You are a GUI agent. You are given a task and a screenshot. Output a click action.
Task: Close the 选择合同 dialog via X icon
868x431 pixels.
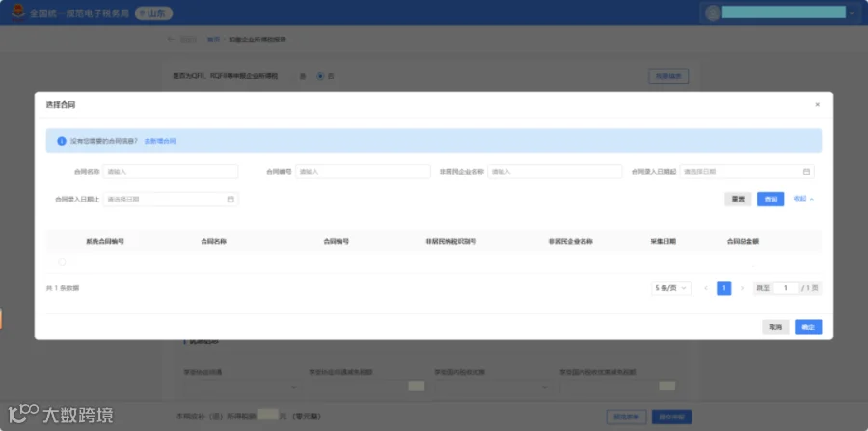tap(817, 104)
